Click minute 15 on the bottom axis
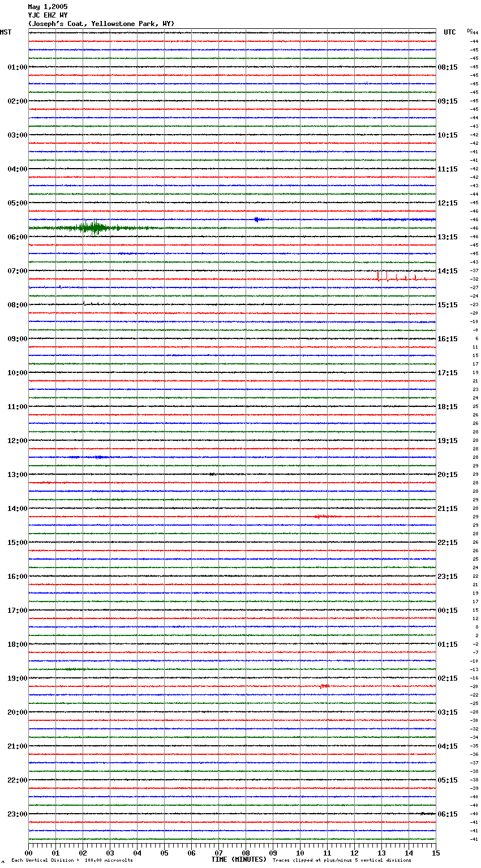Screen dimensions: 481x868 (x=436, y=853)
